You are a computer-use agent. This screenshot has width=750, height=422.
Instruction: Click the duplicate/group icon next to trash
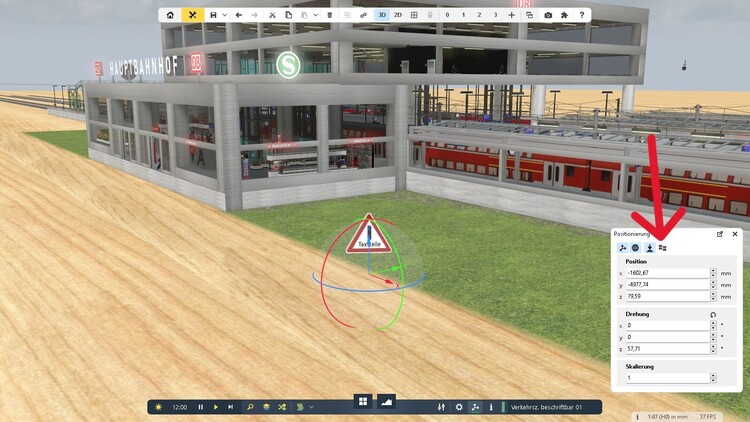point(347,15)
